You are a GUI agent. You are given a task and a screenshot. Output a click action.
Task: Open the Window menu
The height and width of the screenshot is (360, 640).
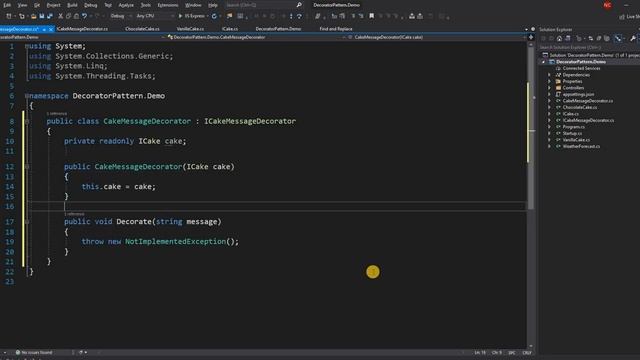point(193,5)
